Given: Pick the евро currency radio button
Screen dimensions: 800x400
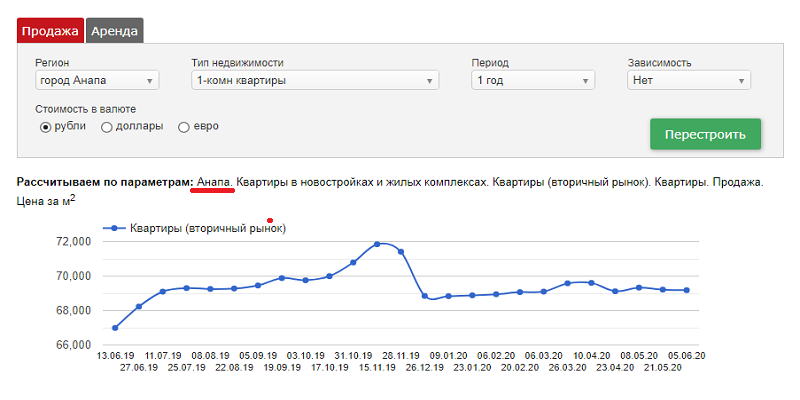Looking at the screenshot, I should (x=184, y=127).
